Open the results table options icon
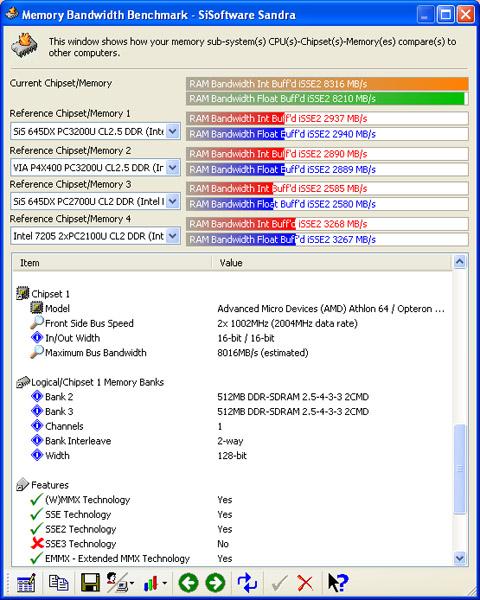Screen dimensions: 480x600 pyautogui.click(x=26, y=583)
